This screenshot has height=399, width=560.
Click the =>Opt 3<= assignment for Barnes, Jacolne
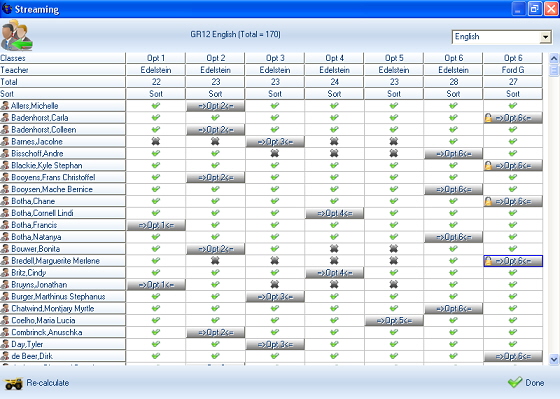point(275,141)
